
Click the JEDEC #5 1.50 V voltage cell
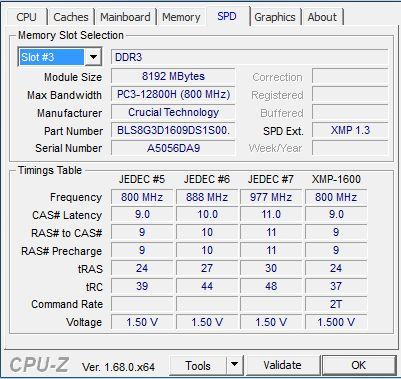pyautogui.click(x=142, y=322)
